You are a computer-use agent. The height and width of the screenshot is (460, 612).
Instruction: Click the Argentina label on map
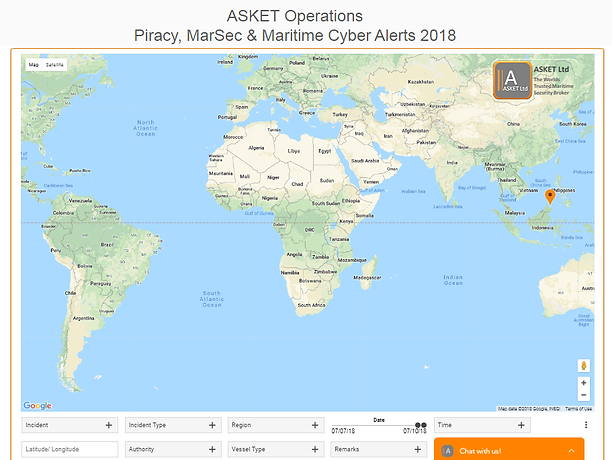click(84, 318)
